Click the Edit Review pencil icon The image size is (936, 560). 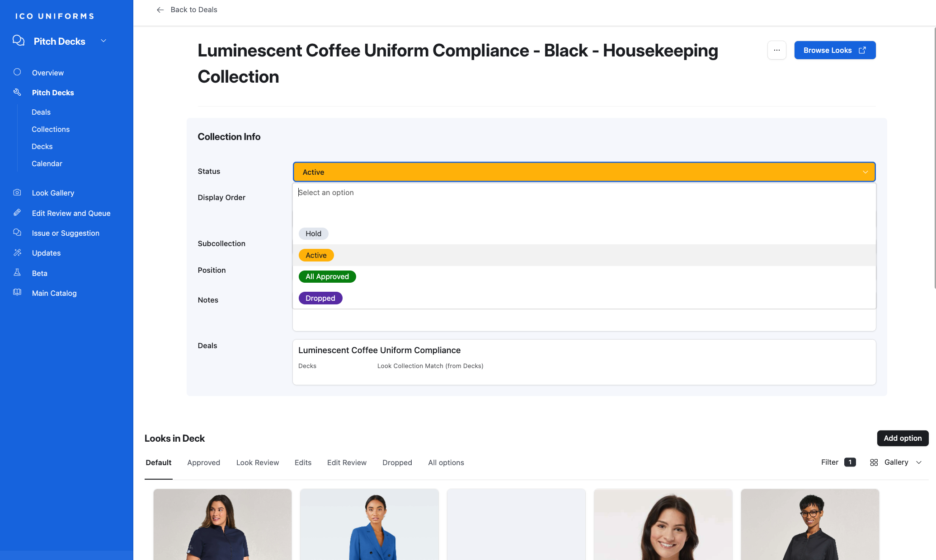pyautogui.click(x=17, y=213)
